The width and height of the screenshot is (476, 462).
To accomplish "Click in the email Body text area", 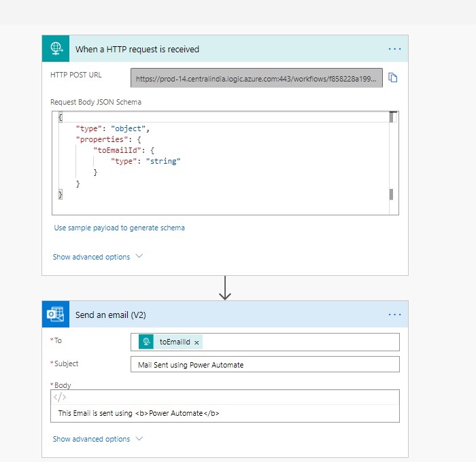I will tap(224, 413).
